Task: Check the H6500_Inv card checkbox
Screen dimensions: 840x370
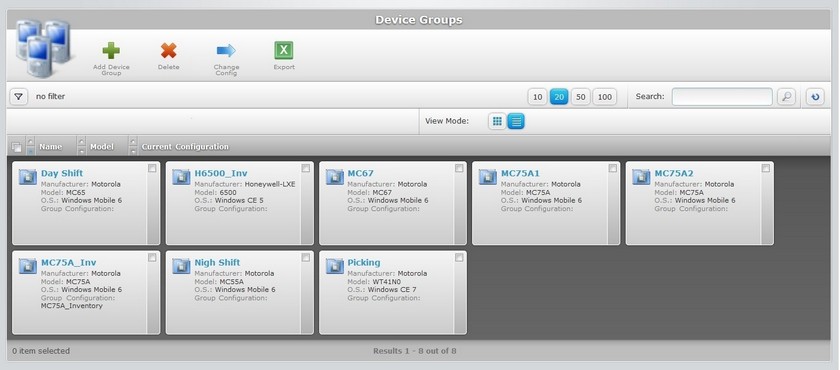Action: [x=305, y=168]
